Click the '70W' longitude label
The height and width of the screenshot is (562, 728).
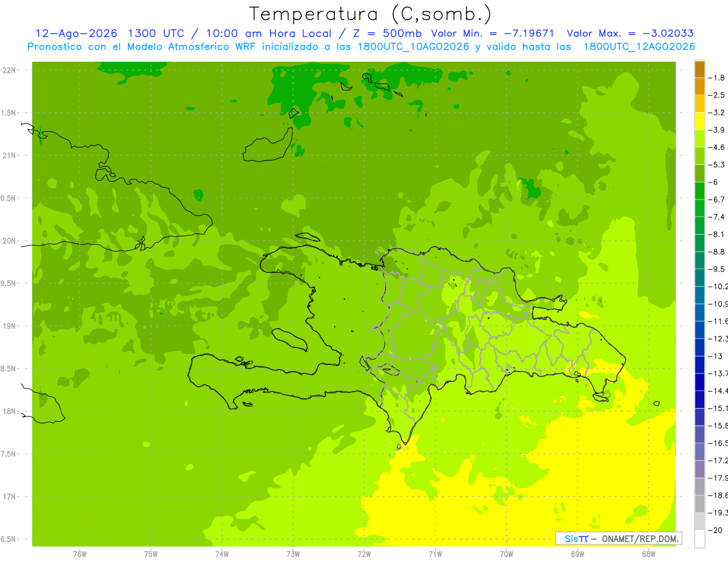[507, 554]
